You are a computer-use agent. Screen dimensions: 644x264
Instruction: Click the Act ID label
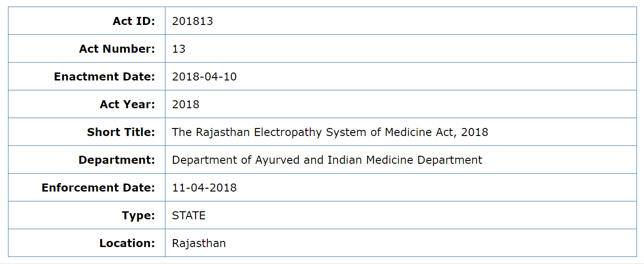(x=134, y=21)
